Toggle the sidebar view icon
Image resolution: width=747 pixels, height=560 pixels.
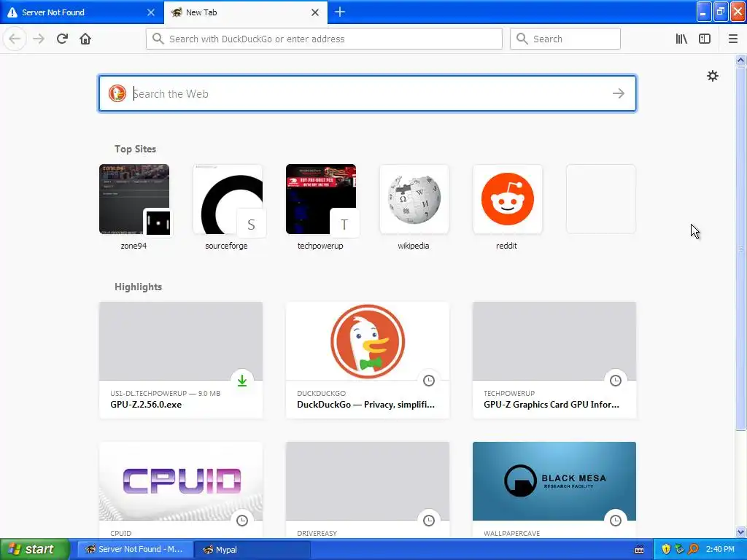(x=705, y=39)
